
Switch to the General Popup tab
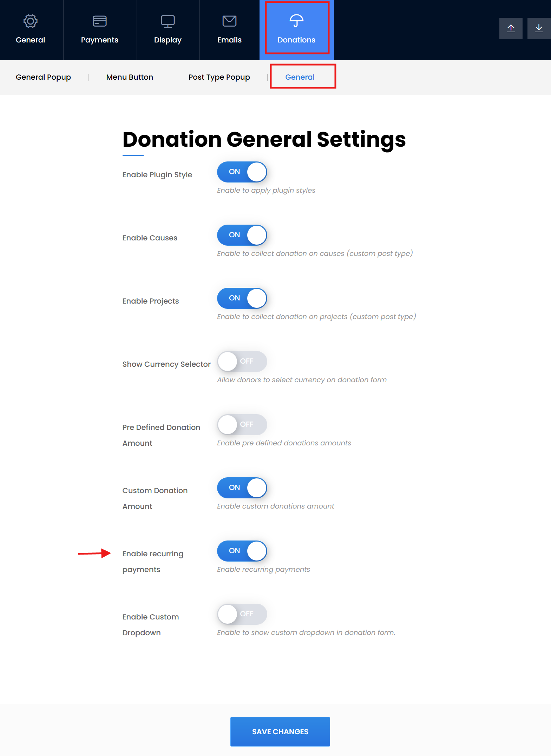[43, 77]
